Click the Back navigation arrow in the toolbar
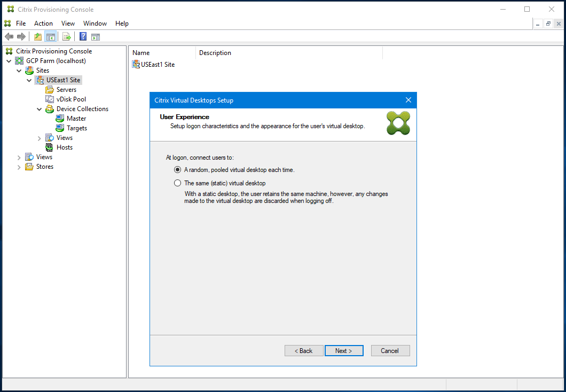The image size is (566, 392). (x=9, y=36)
